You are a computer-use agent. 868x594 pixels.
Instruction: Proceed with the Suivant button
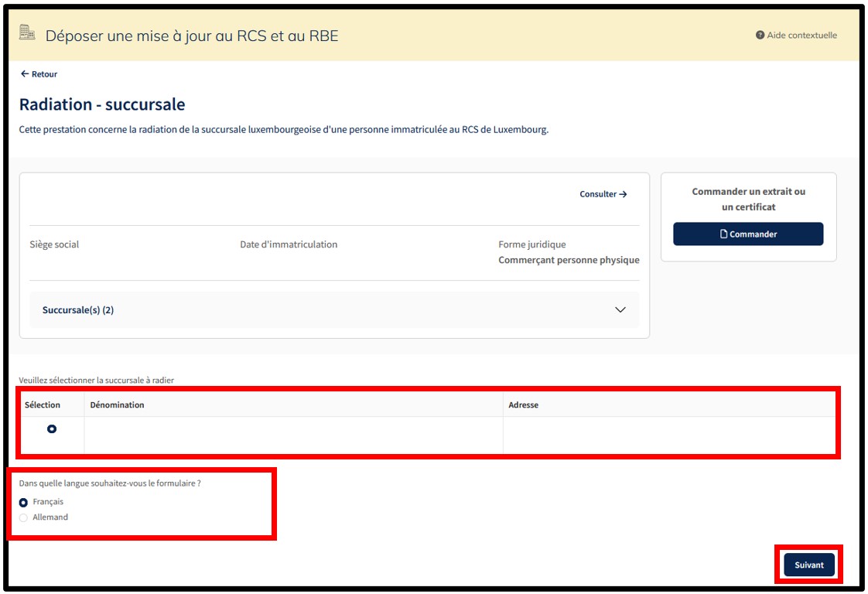point(808,565)
